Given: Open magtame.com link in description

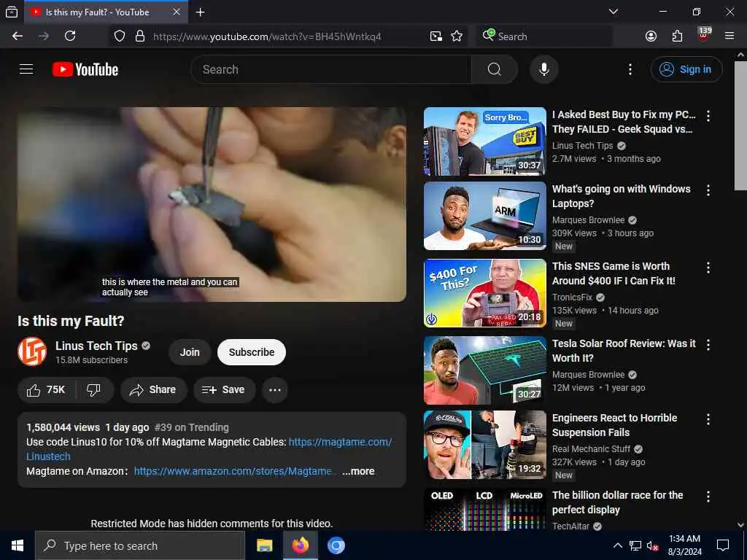Looking at the screenshot, I should pyautogui.click(x=340, y=443).
